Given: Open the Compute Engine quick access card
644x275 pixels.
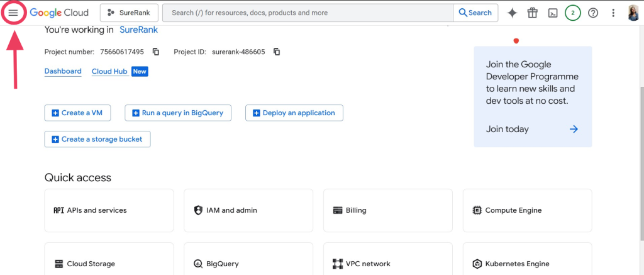Looking at the screenshot, I should tap(527, 210).
